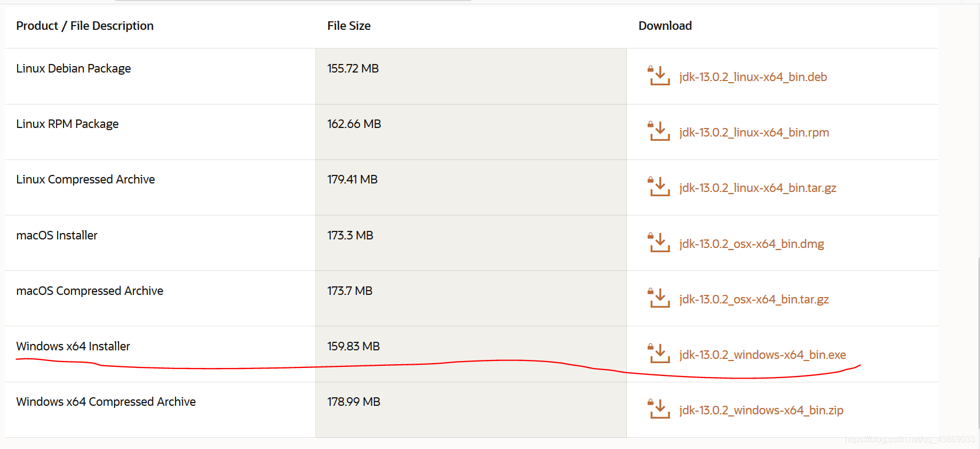Image resolution: width=980 pixels, height=449 pixels.
Task: Open jdk-13.0.2_linux-x64_bin.rpm link
Action: tap(754, 132)
